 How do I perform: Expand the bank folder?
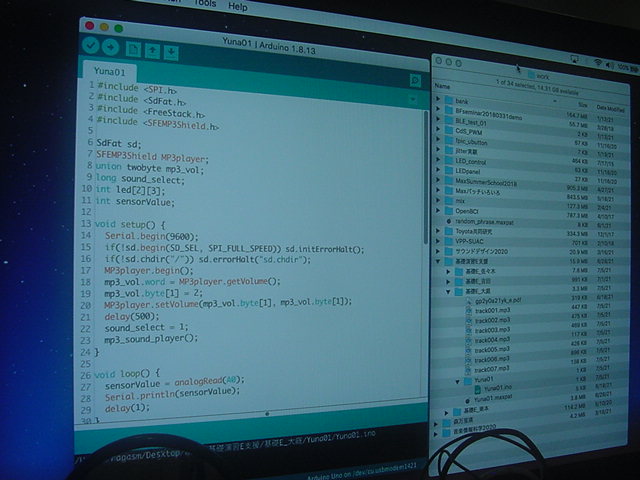click(x=438, y=98)
